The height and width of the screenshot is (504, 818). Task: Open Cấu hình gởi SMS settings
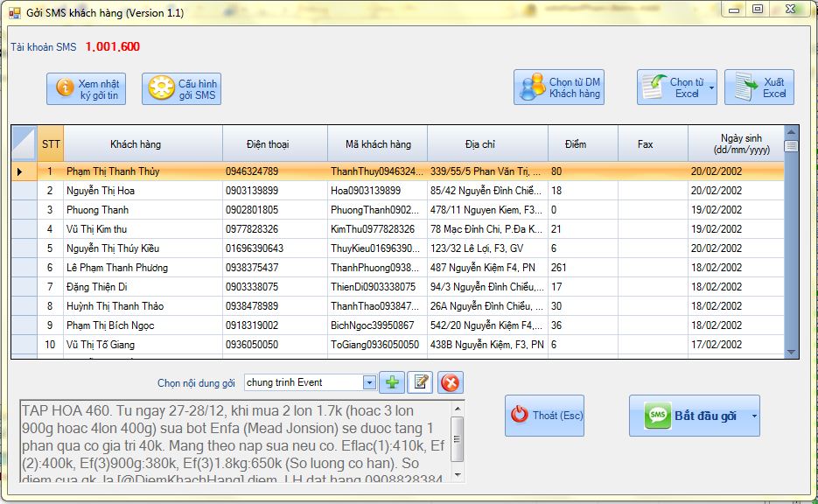(182, 88)
